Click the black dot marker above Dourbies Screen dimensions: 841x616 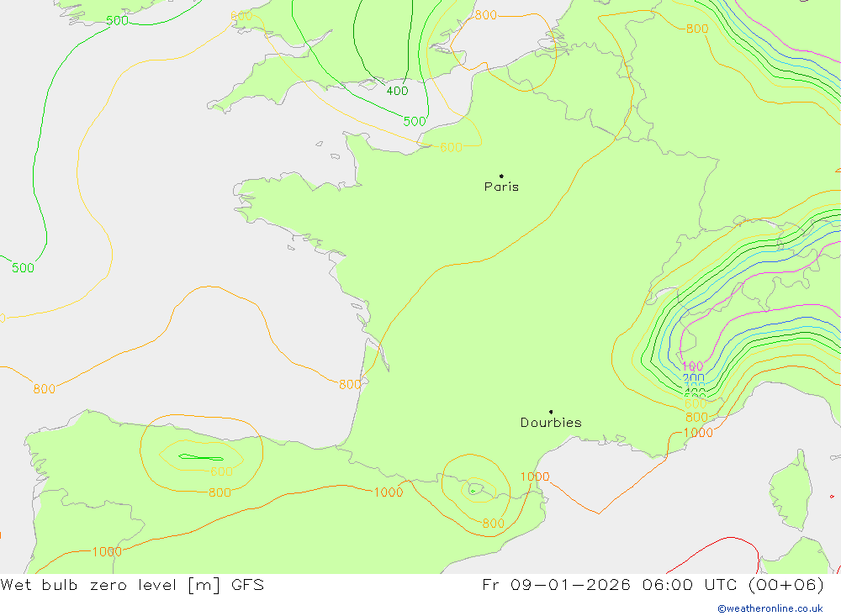coord(551,412)
